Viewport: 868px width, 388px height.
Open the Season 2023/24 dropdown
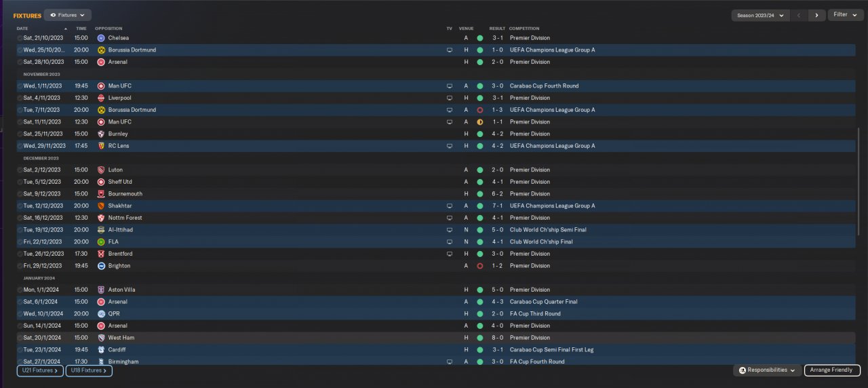760,15
